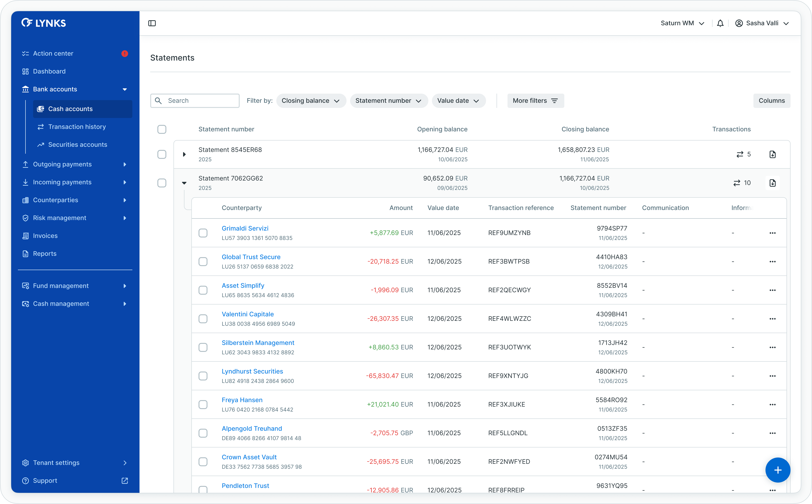
Task: Open notifications bell icon
Action: pyautogui.click(x=720, y=23)
